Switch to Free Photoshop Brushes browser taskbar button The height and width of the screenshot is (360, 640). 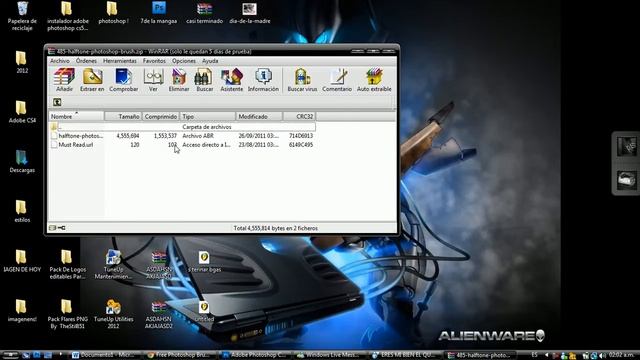(x=180, y=355)
